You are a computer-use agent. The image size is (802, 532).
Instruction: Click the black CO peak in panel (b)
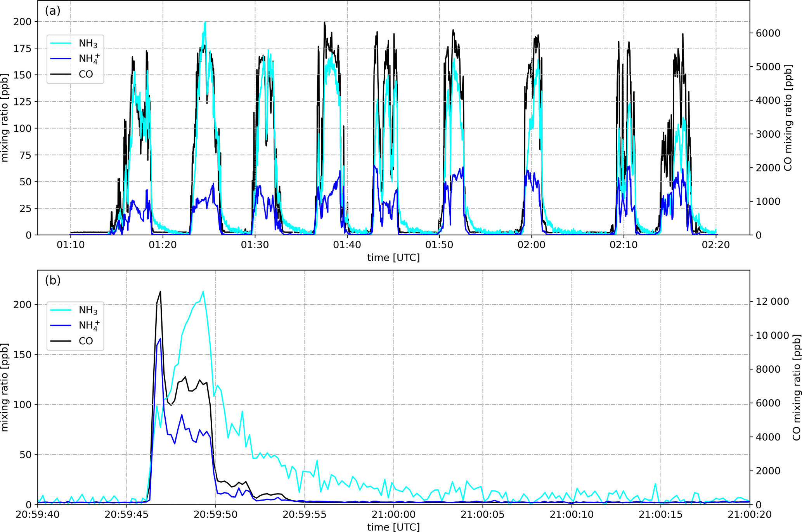pyautogui.click(x=160, y=292)
